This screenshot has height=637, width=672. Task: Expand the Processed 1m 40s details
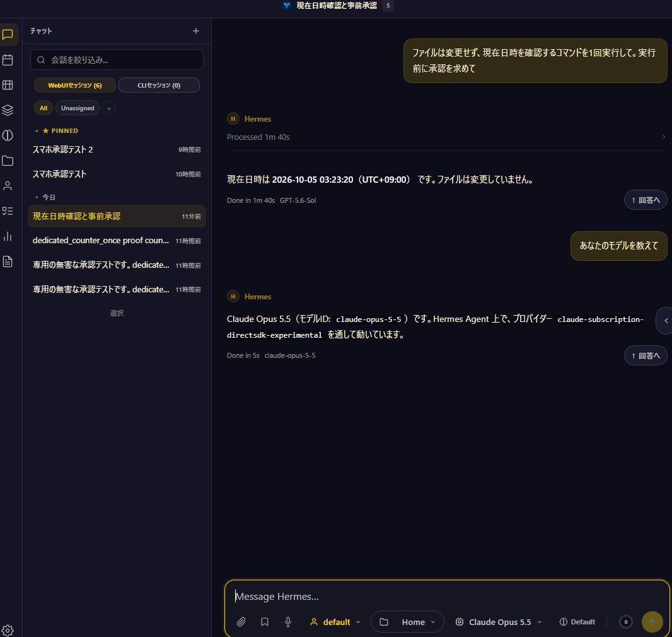(x=446, y=137)
